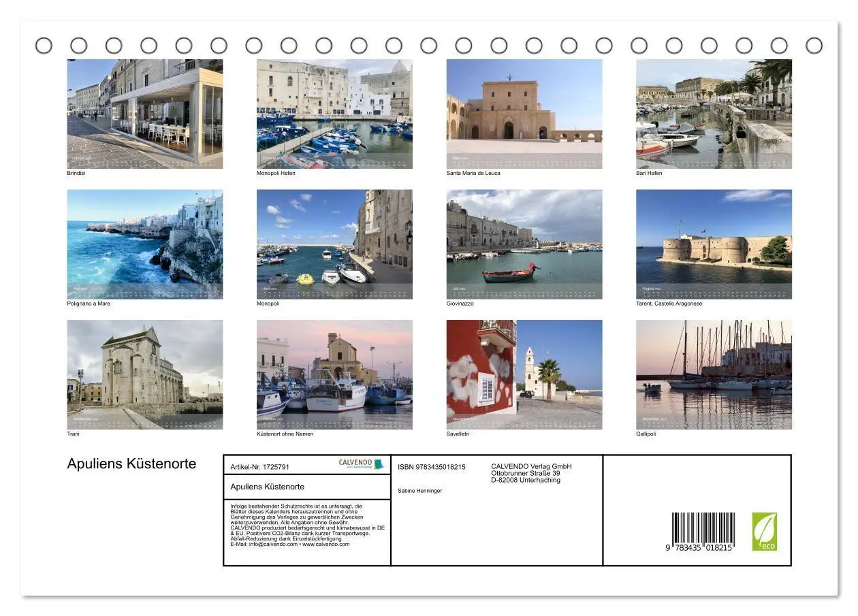Click the caption 'Tarent, Castello Aragonese'
This screenshot has width=858, height=616.
click(x=669, y=304)
